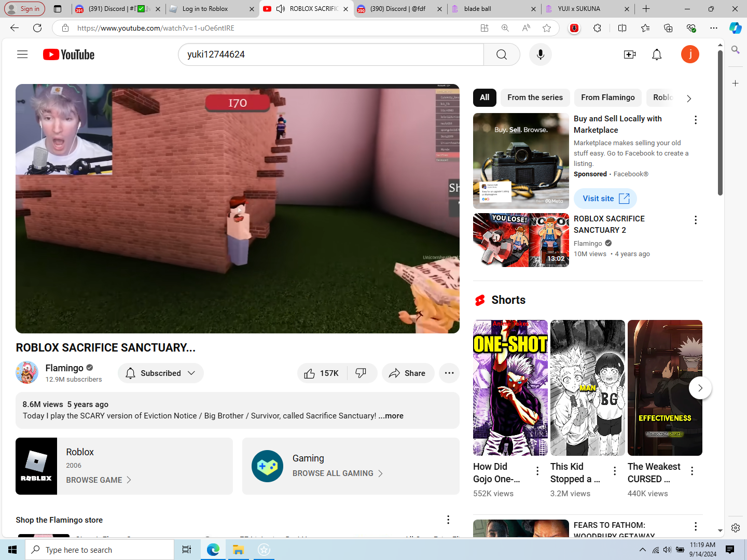Image resolution: width=747 pixels, height=560 pixels.
Task: Click the browser address bar URL
Action: pyautogui.click(x=156, y=28)
